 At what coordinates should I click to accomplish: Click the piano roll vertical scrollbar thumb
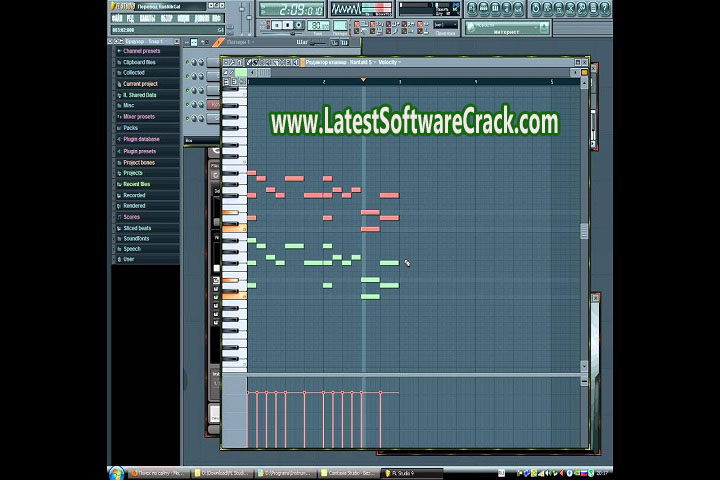click(x=584, y=231)
